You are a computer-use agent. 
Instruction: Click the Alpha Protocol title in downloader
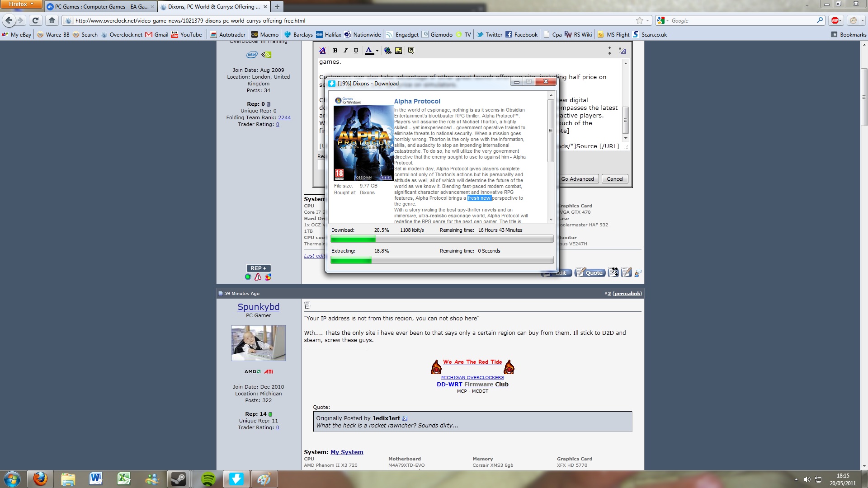click(417, 101)
